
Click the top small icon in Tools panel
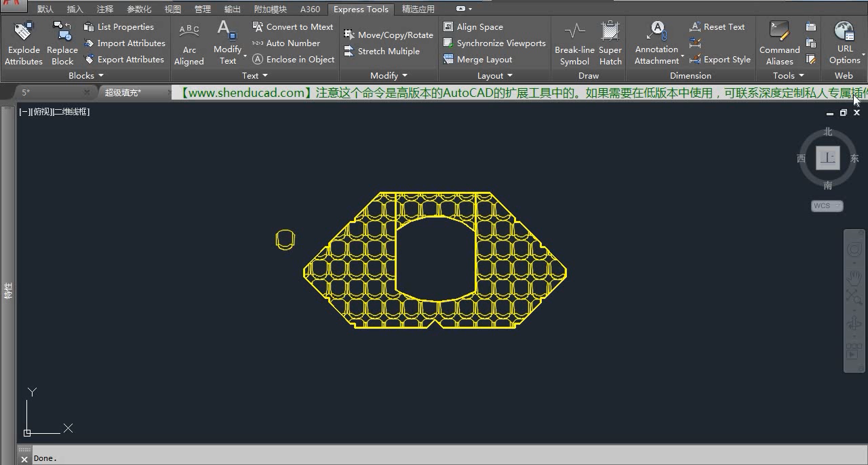click(x=811, y=27)
